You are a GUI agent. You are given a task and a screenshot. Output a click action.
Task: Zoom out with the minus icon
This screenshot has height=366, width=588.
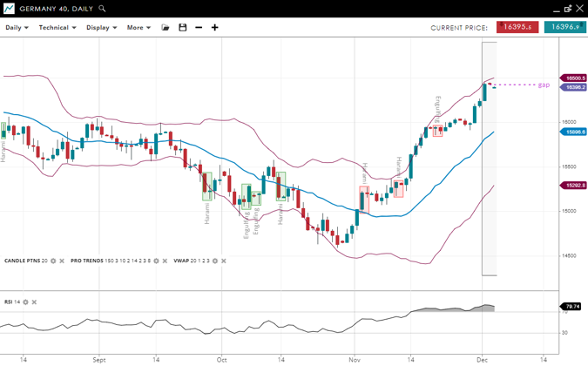199,28
